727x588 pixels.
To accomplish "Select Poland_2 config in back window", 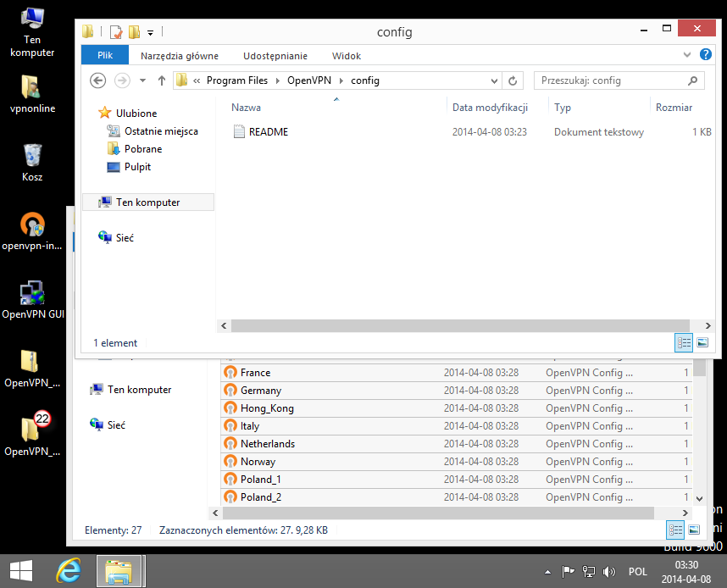I will (x=457, y=497).
